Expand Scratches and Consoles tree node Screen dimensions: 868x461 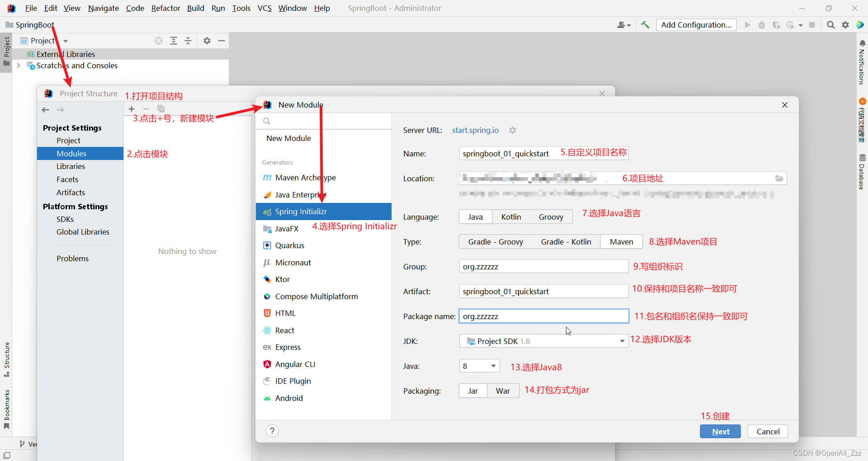point(19,66)
